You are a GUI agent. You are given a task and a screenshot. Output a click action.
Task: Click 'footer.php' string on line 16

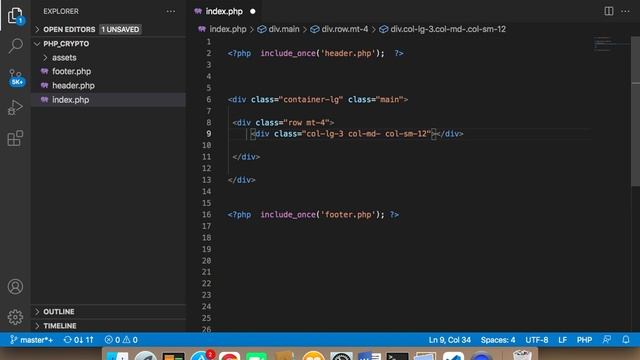348,214
